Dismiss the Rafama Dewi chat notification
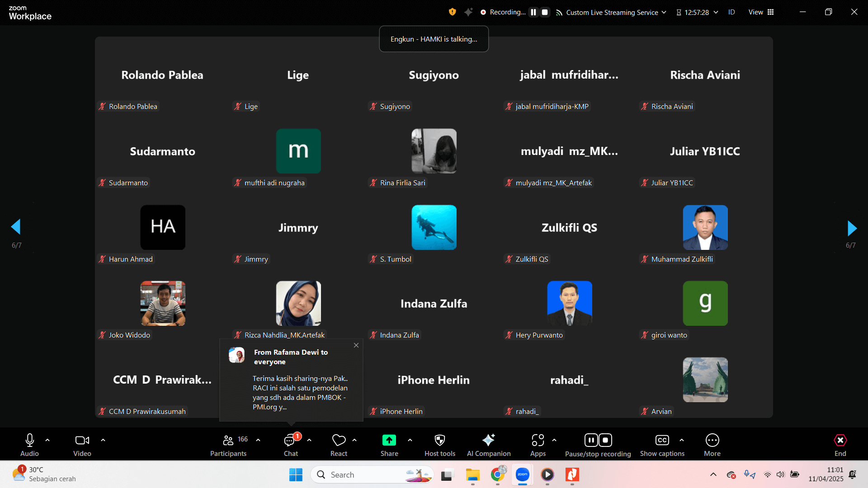The height and width of the screenshot is (488, 868). click(356, 345)
